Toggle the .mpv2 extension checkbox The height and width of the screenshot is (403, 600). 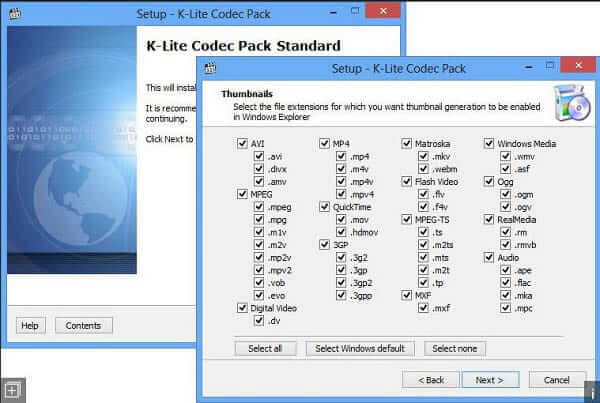pyautogui.click(x=259, y=270)
